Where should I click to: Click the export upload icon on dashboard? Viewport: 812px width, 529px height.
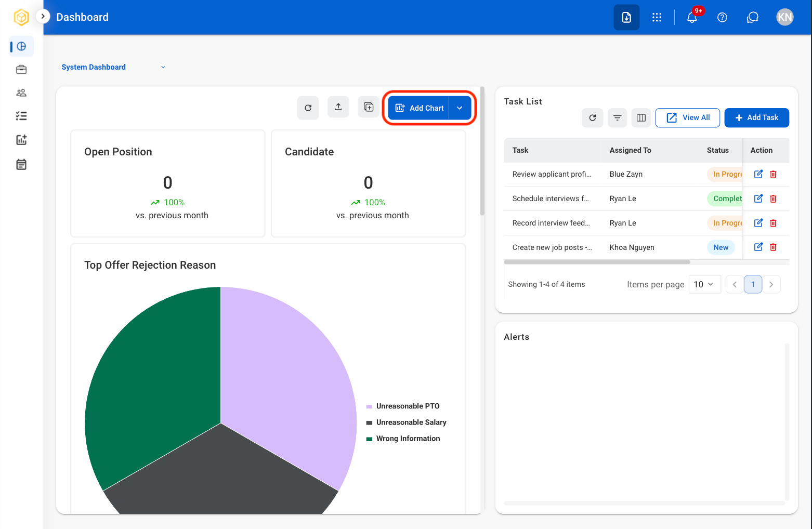[x=338, y=107]
